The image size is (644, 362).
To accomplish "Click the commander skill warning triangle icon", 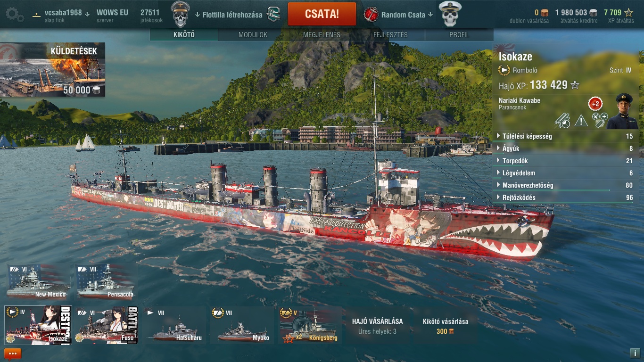I will coord(581,121).
